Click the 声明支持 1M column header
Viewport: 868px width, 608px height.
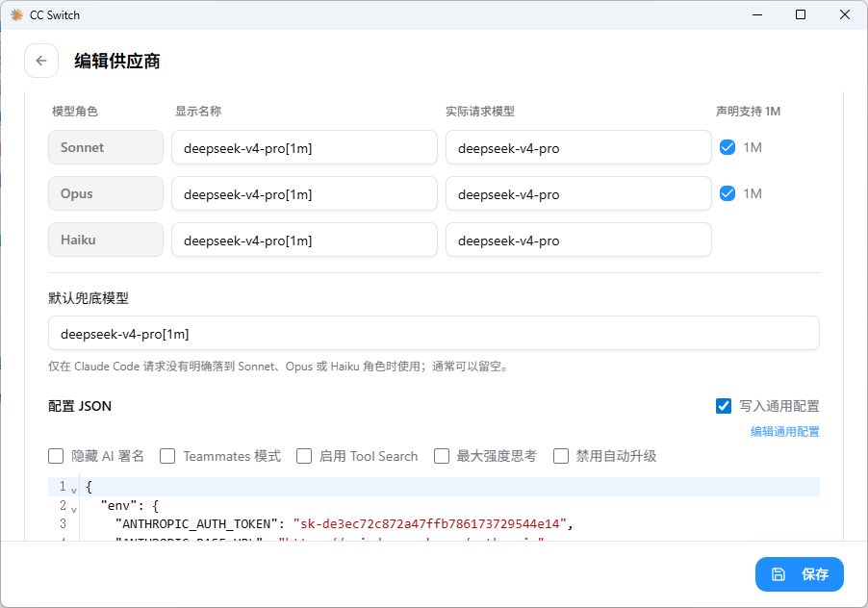(x=748, y=112)
